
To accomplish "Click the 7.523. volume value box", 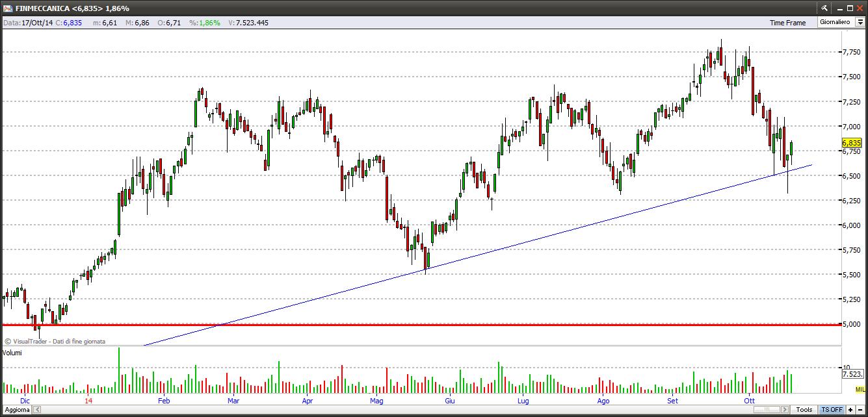I will 852,375.
